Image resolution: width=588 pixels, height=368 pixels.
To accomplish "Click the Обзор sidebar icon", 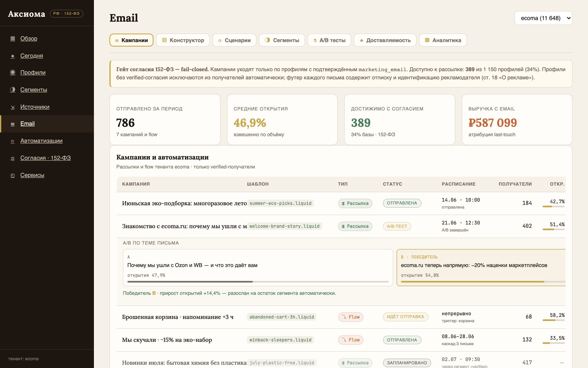I will point(13,38).
